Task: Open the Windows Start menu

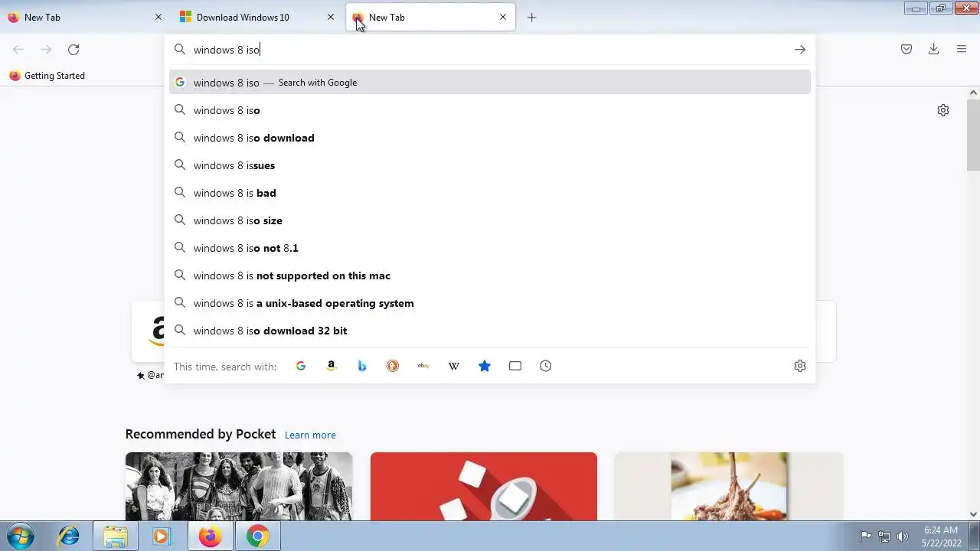Action: [x=21, y=536]
